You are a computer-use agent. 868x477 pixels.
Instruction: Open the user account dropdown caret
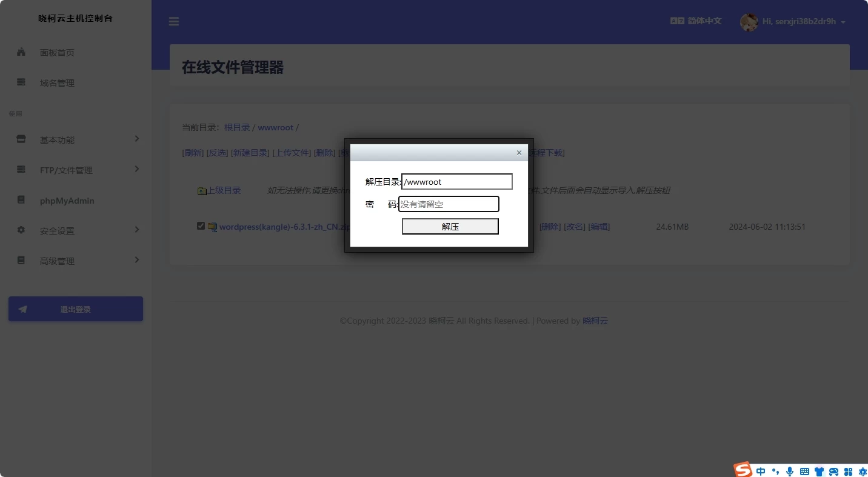pyautogui.click(x=843, y=22)
